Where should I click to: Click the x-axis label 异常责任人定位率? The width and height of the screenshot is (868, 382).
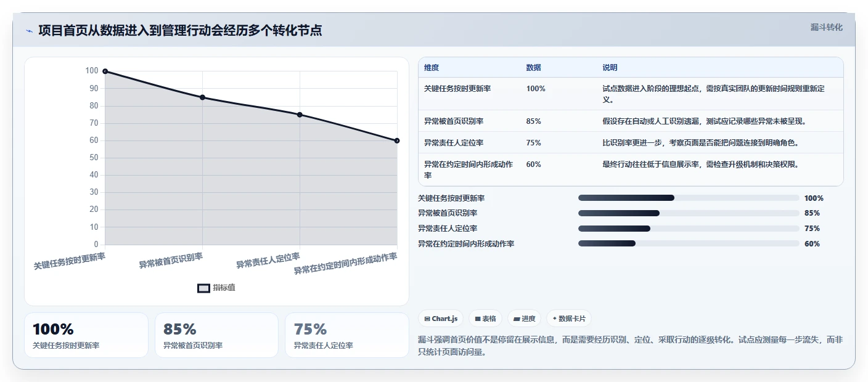coord(268,261)
